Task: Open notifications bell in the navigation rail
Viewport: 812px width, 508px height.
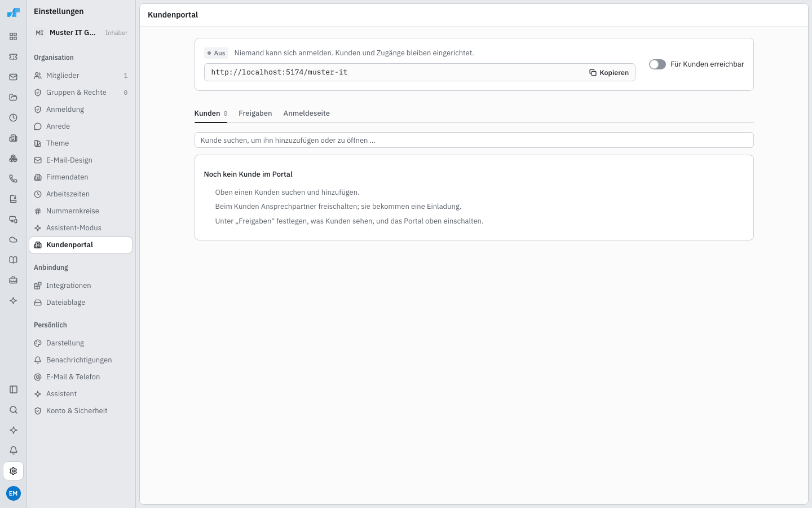Action: click(x=14, y=450)
